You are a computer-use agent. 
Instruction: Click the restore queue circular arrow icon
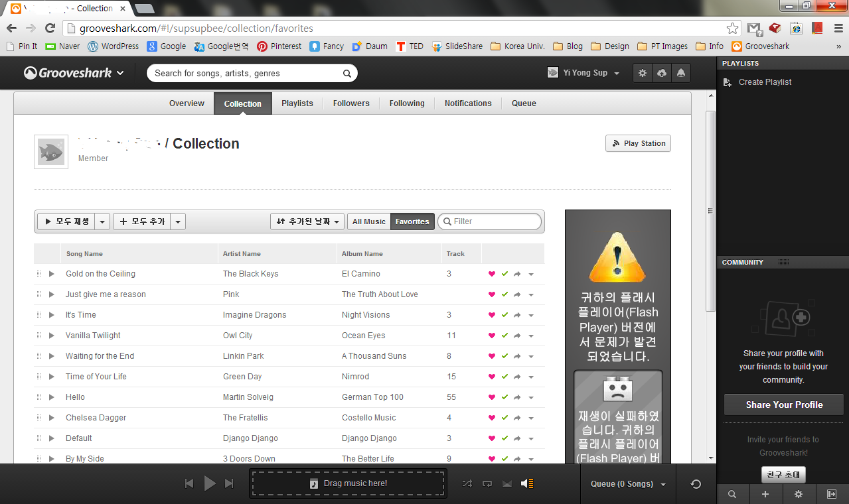[x=696, y=484]
